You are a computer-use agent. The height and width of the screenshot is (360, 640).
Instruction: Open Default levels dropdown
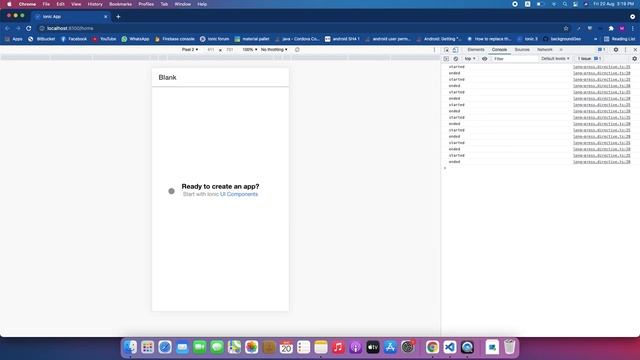pyautogui.click(x=555, y=59)
